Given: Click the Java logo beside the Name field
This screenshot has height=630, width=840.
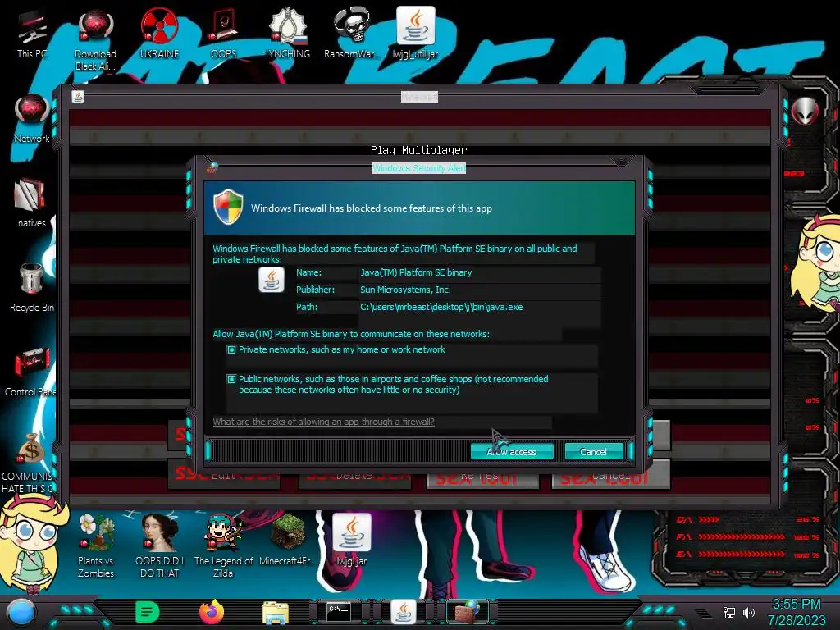Looking at the screenshot, I should 272,279.
